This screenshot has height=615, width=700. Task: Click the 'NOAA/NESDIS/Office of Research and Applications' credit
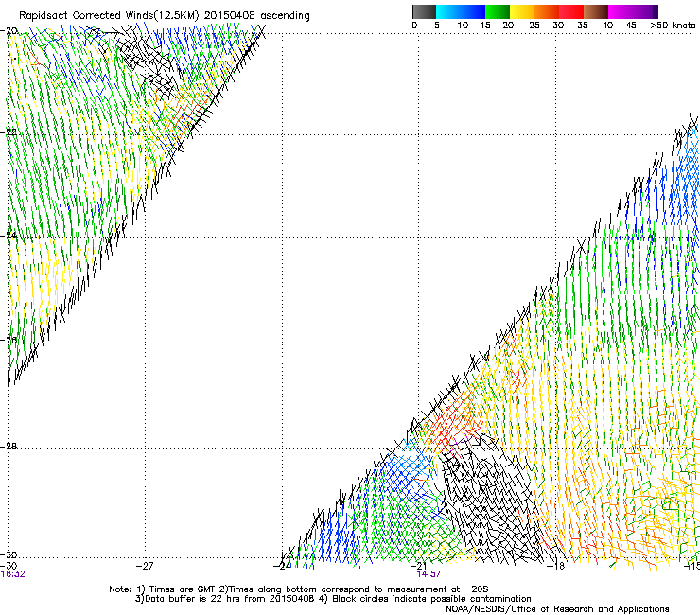[557, 609]
